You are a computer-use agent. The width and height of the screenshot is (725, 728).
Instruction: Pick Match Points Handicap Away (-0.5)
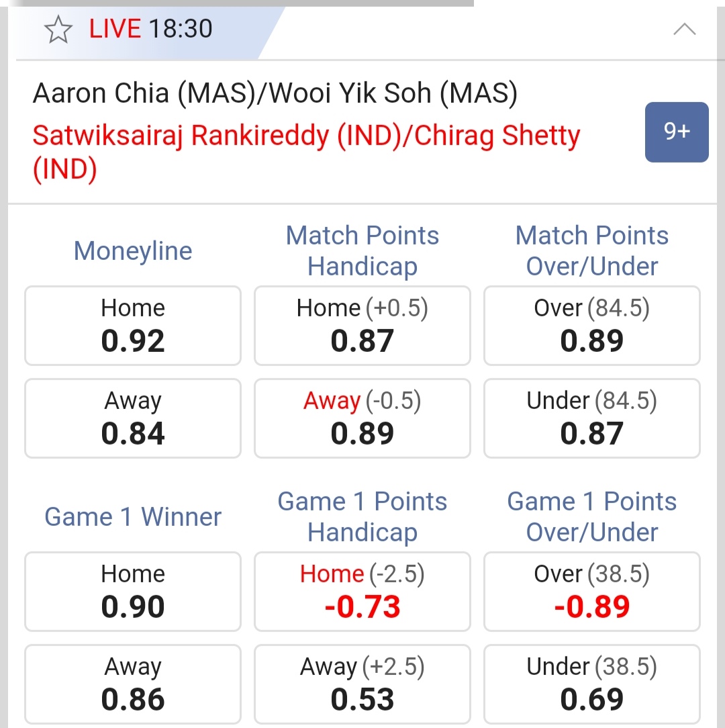pyautogui.click(x=362, y=418)
